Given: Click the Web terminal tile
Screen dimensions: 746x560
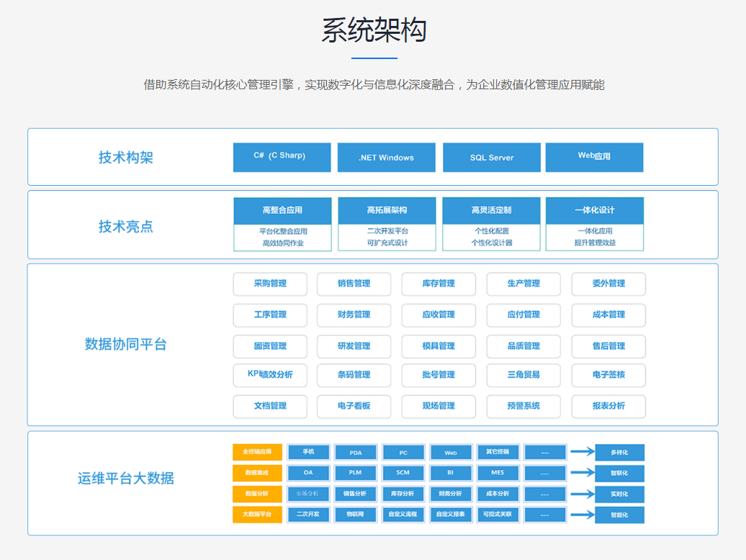Looking at the screenshot, I should [x=451, y=452].
